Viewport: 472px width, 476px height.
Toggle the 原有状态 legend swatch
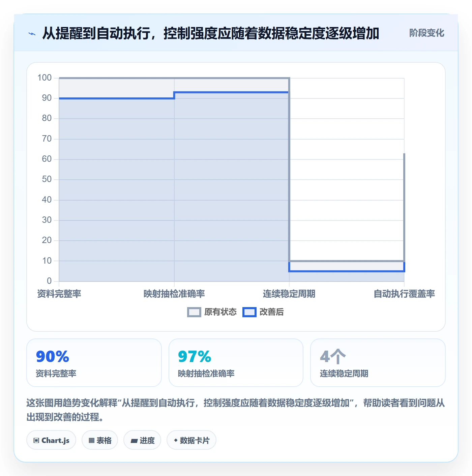click(194, 312)
